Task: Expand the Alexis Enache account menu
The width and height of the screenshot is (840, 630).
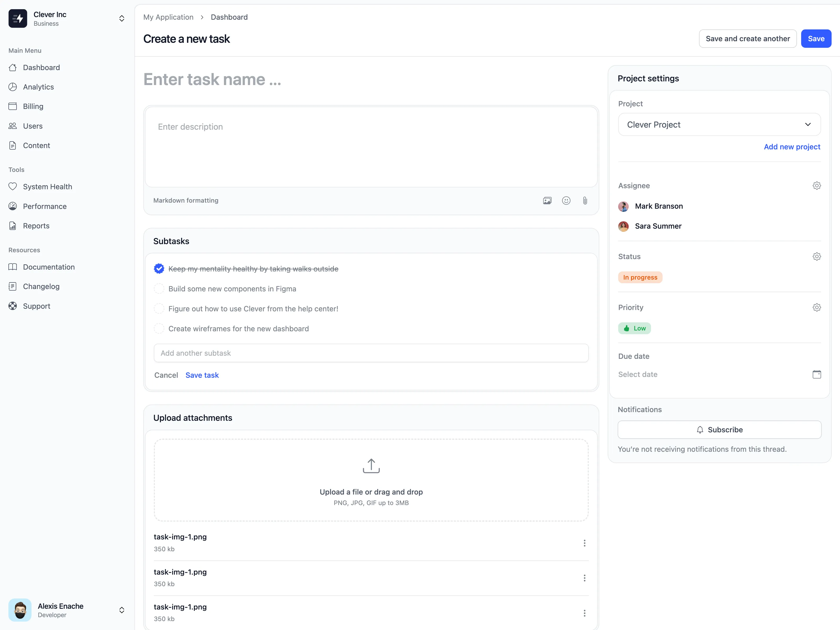Action: coord(122,610)
